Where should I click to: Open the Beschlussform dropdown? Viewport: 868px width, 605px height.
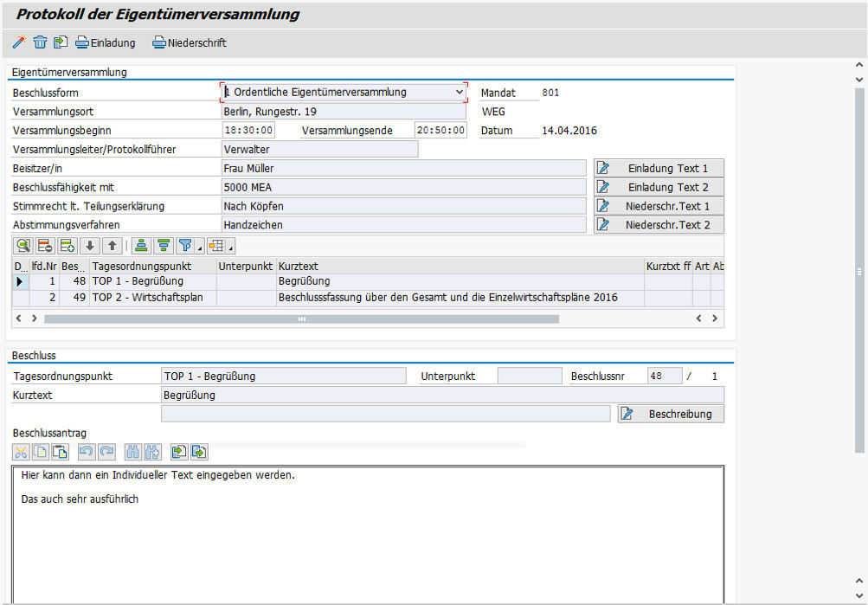(459, 93)
